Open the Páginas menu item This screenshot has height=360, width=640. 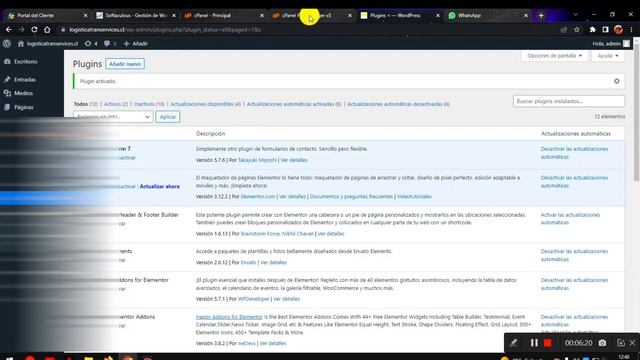(x=24, y=107)
